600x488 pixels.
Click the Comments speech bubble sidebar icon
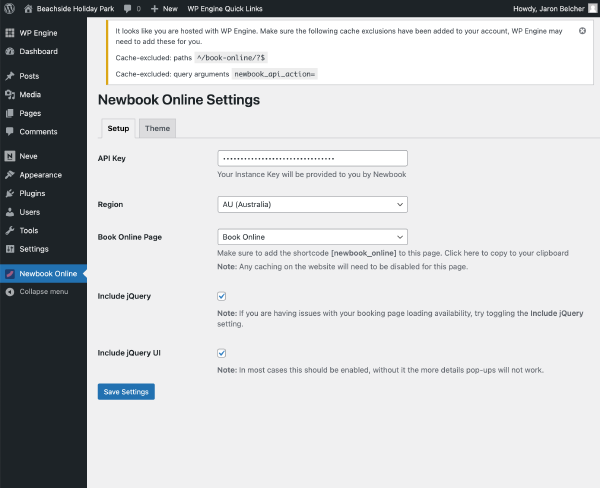point(10,131)
